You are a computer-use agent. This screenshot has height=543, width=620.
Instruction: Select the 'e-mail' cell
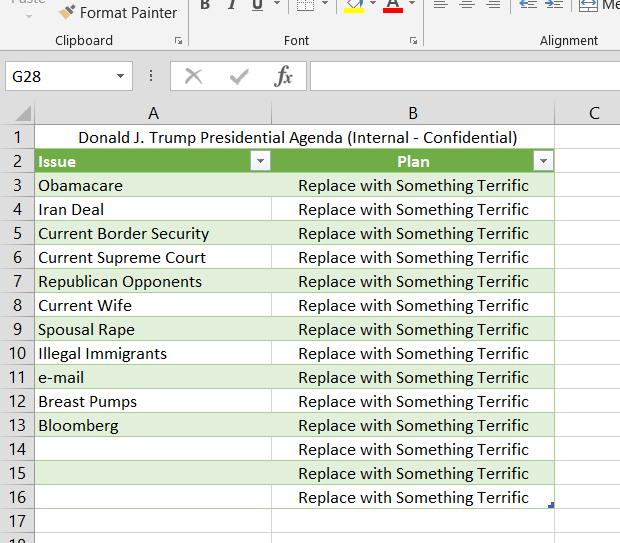tap(153, 377)
